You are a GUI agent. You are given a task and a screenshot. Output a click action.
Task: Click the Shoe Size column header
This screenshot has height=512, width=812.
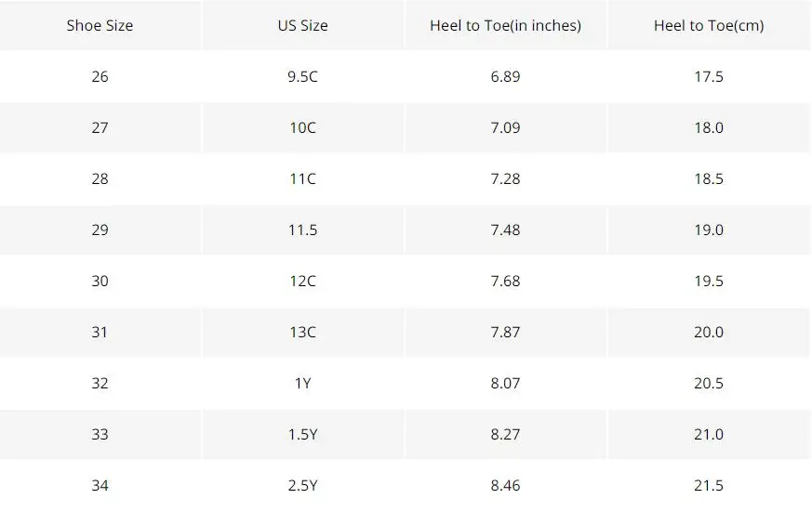tap(100, 25)
